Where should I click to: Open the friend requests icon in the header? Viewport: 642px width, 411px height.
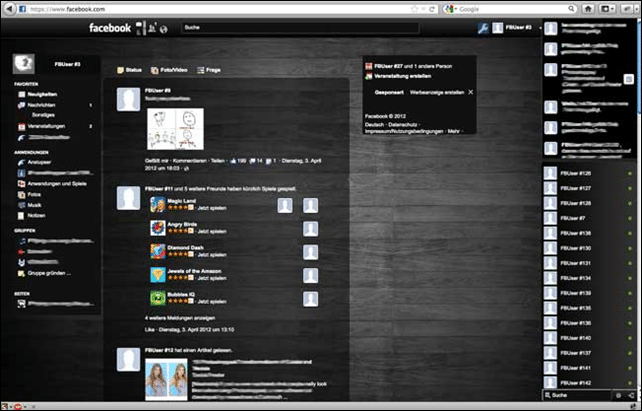click(x=152, y=28)
